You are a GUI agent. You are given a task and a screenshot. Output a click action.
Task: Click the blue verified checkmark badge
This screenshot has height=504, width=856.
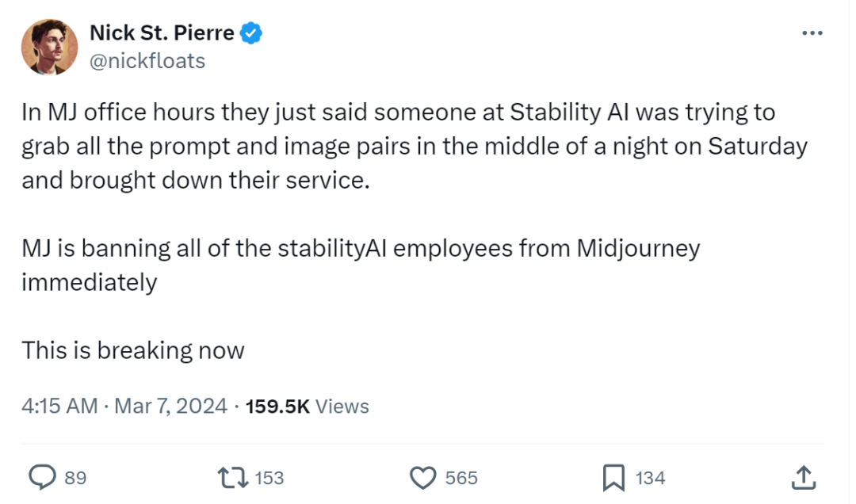(252, 33)
